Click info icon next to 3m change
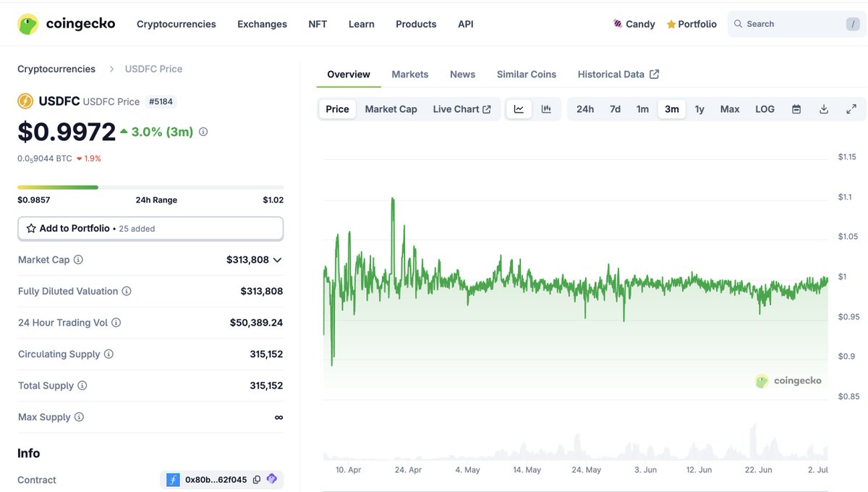 (203, 132)
